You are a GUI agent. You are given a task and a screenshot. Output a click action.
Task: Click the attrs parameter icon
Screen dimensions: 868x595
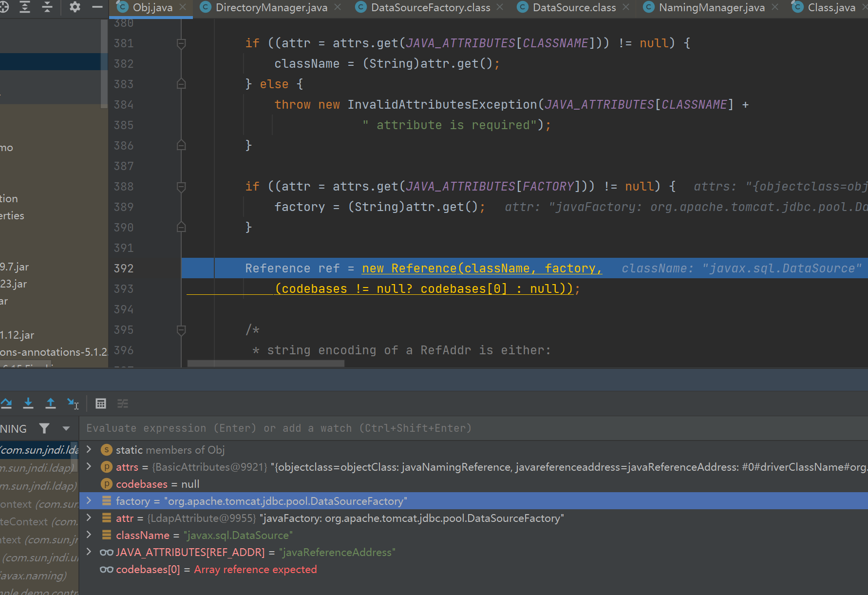pos(106,467)
